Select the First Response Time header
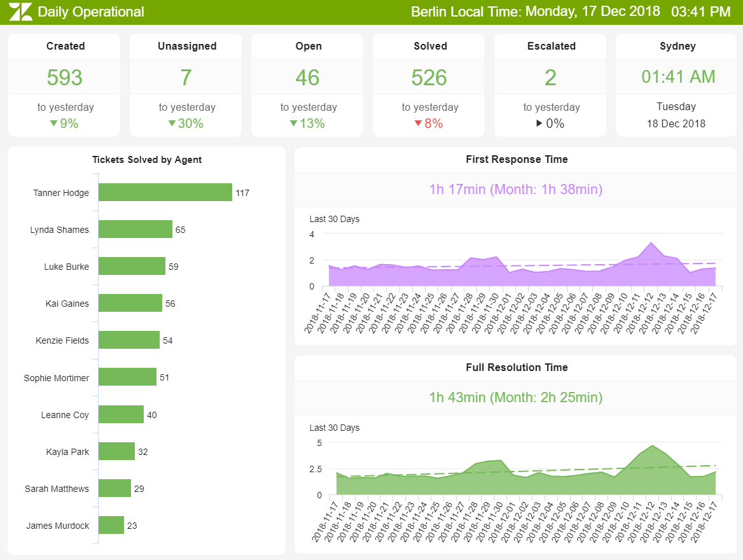This screenshot has height=560, width=743. [x=517, y=159]
